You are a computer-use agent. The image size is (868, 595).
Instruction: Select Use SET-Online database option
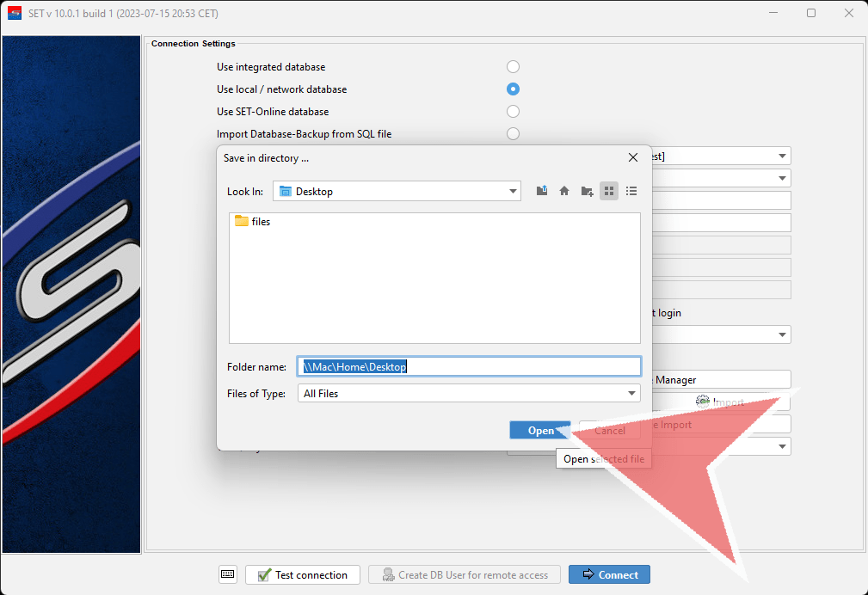[x=513, y=112]
